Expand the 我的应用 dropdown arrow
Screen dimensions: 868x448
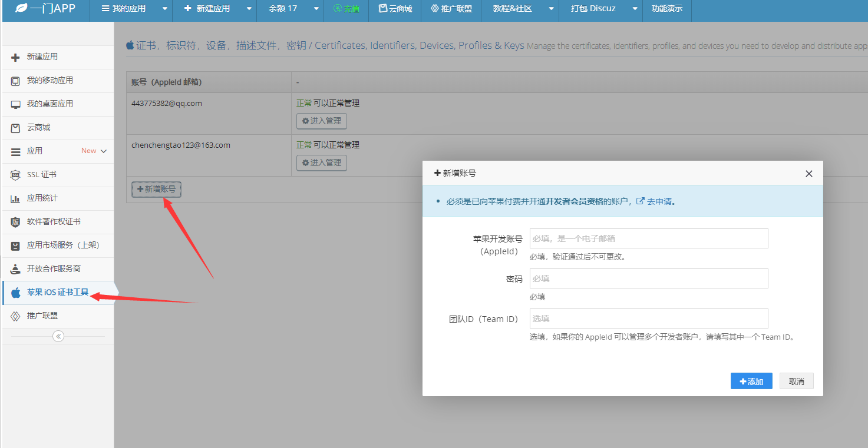pyautogui.click(x=164, y=9)
